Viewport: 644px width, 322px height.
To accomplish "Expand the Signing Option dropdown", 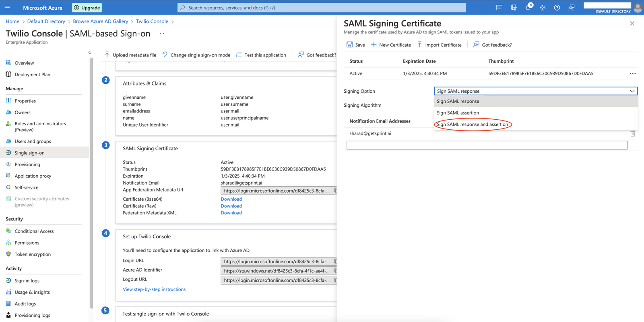I will (x=535, y=91).
